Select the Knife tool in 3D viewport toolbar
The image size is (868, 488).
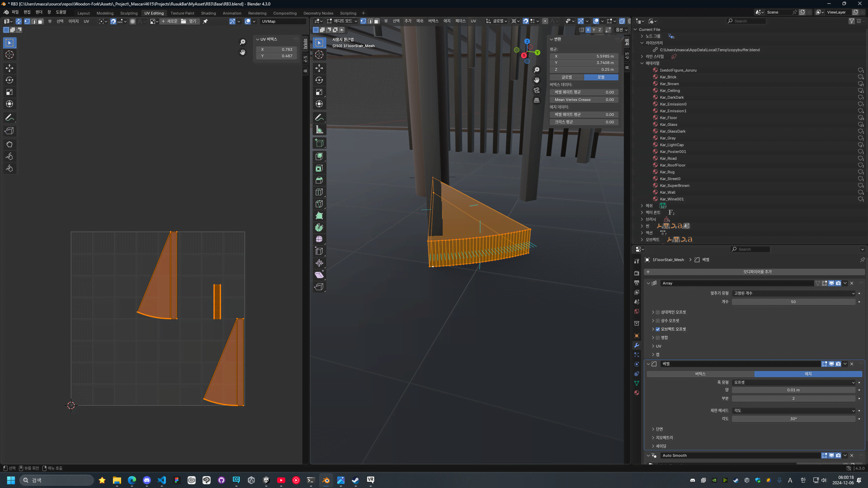[319, 204]
